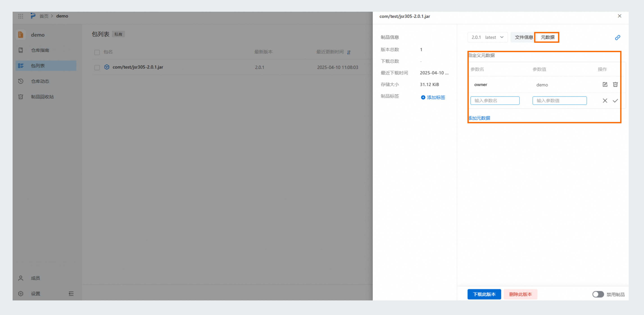Click the edit icon for owner metadata

click(x=605, y=84)
